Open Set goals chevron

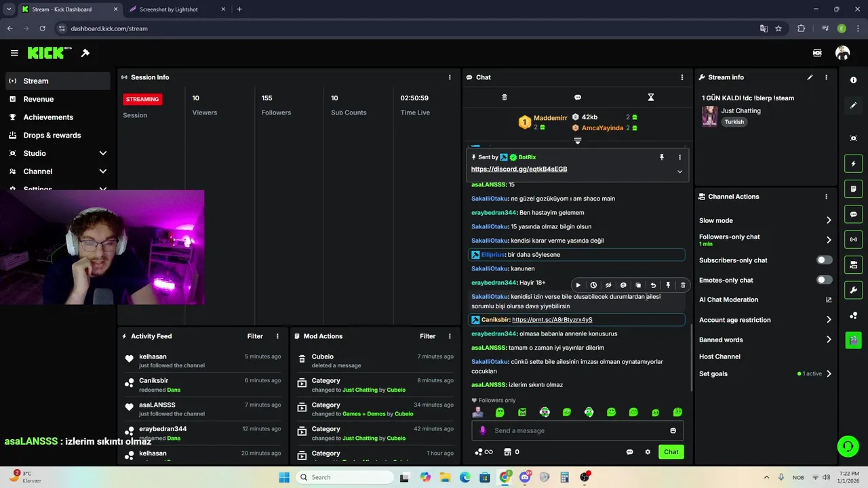[829, 373]
